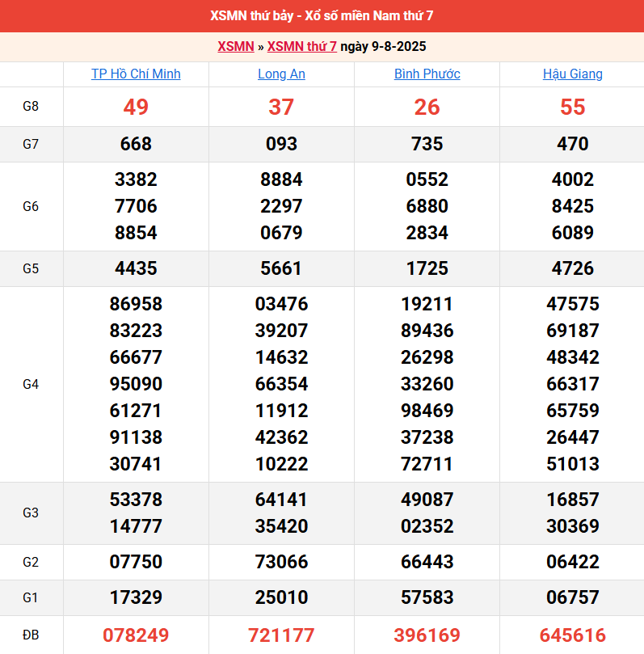Click G6 number 6880
644x654 pixels.
(427, 206)
